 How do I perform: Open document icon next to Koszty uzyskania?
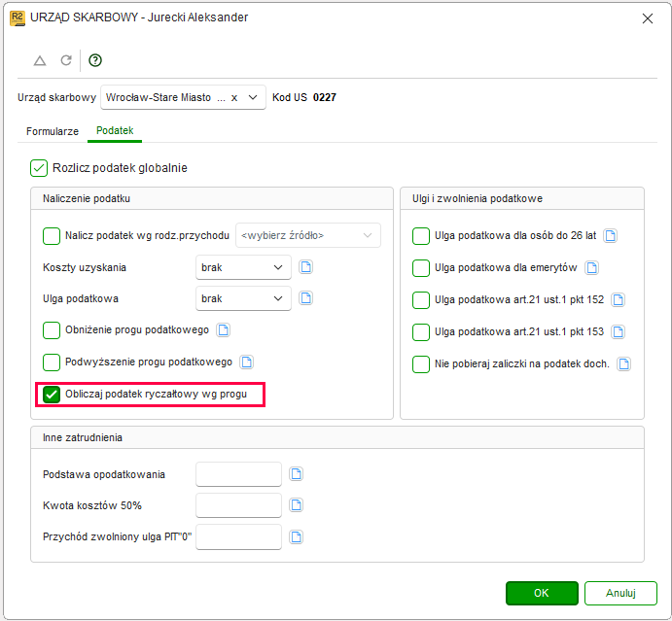point(305,267)
